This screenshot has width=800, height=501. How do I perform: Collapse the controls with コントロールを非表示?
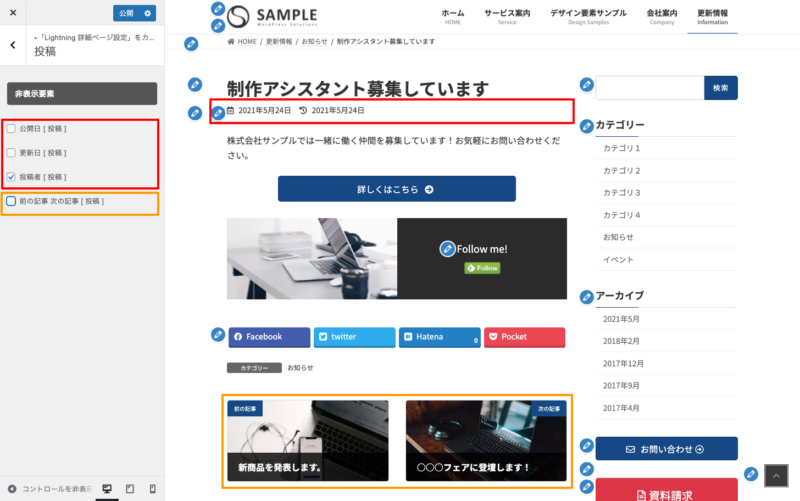coord(50,489)
